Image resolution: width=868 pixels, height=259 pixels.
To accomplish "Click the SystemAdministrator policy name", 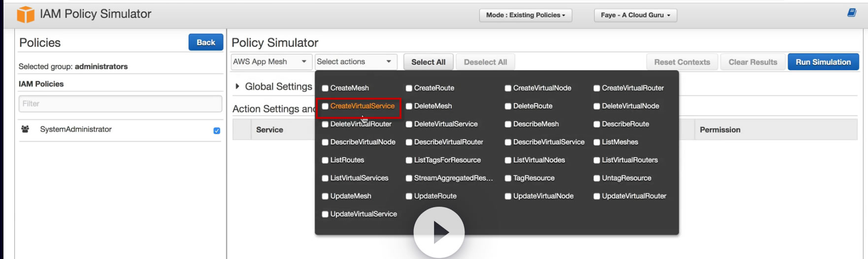I will point(76,129).
